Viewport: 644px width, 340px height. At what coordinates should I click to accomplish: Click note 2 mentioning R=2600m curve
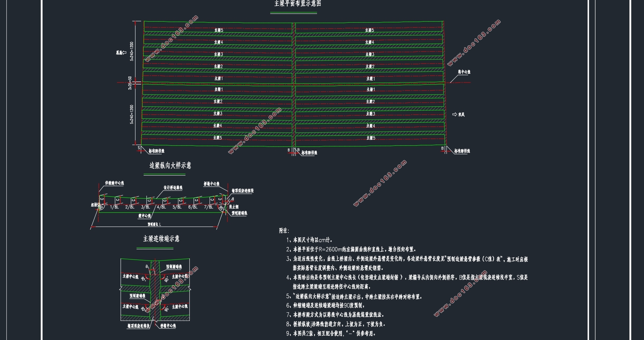point(351,250)
